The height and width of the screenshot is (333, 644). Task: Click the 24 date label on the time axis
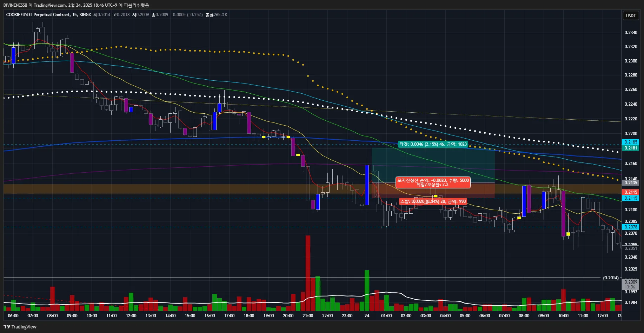coord(367,316)
